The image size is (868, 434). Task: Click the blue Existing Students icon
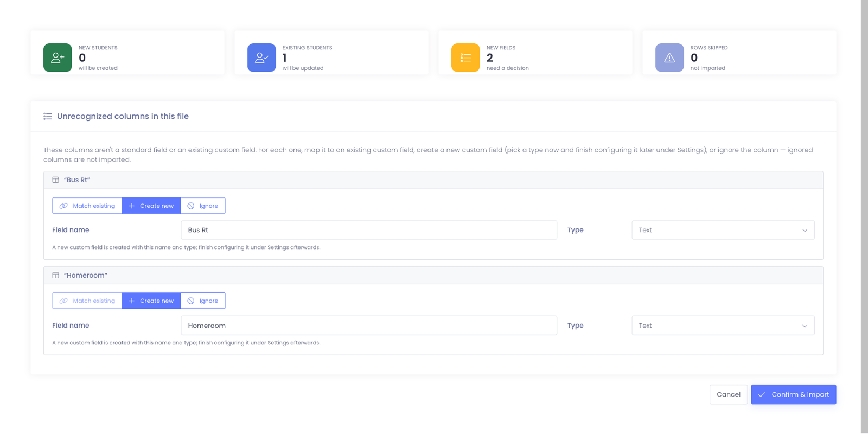pyautogui.click(x=261, y=58)
